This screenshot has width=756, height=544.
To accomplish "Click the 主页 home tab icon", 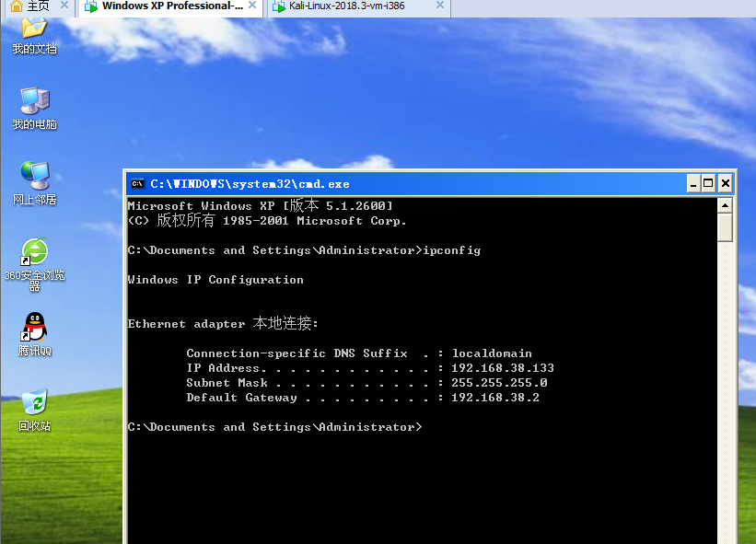I will [x=17, y=6].
